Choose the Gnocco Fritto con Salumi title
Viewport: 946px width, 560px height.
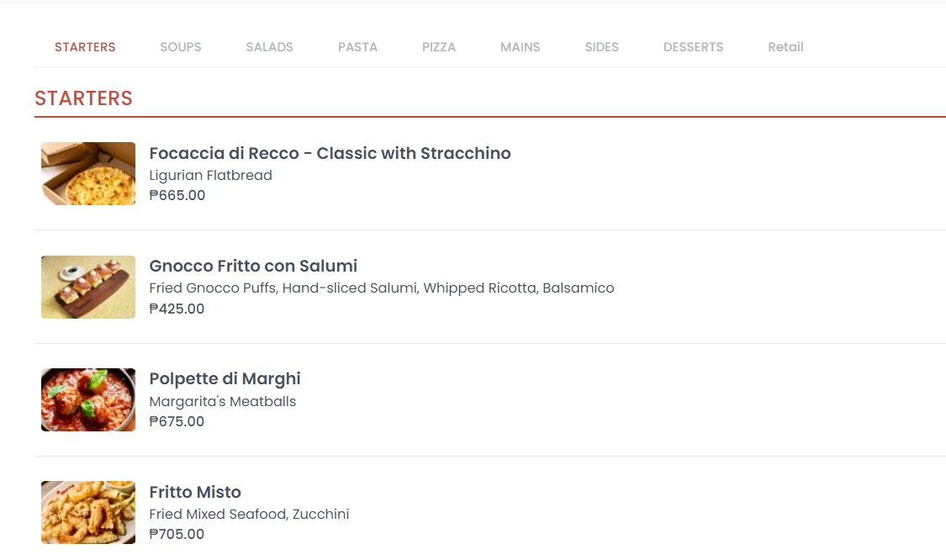(x=253, y=266)
